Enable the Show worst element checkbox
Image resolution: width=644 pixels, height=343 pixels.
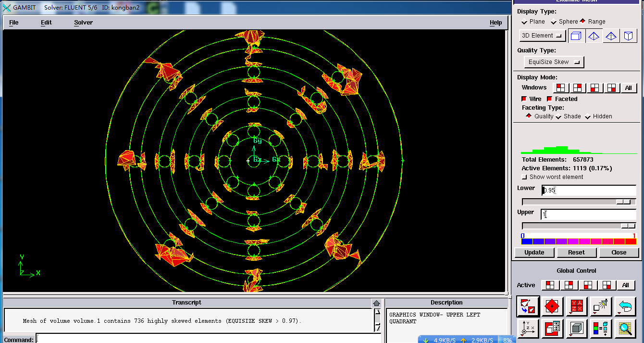click(525, 177)
